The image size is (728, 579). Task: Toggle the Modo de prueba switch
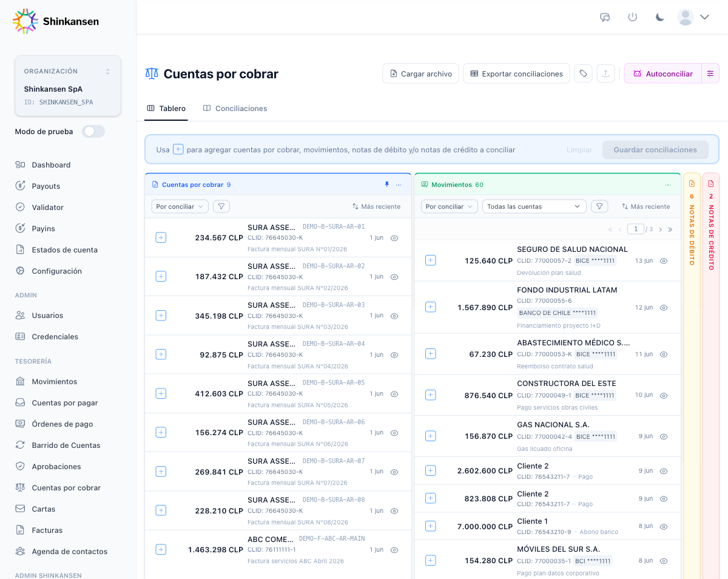click(93, 132)
